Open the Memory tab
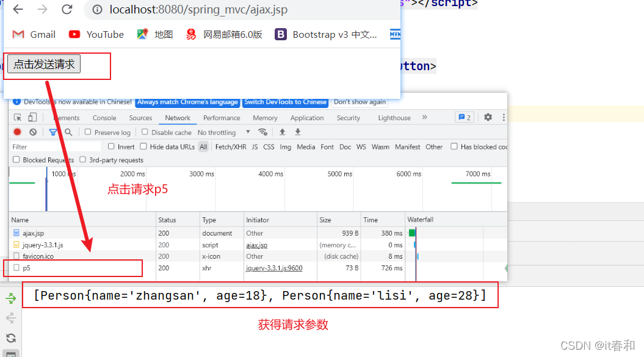 click(265, 118)
